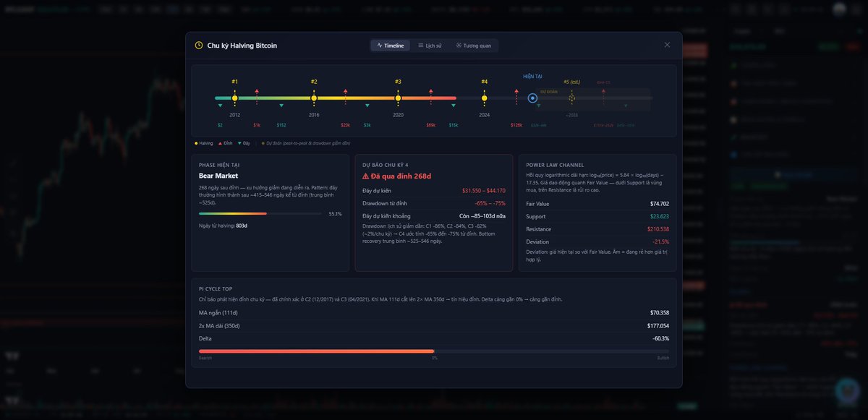Select halving marker #1 at 2012
Image resolution: width=868 pixels, height=420 pixels.
235,98
